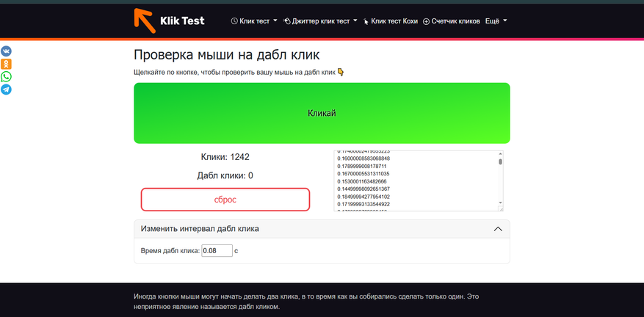Share via WhatsApp green icon
Screen dimensions: 644x317
pos(6,77)
